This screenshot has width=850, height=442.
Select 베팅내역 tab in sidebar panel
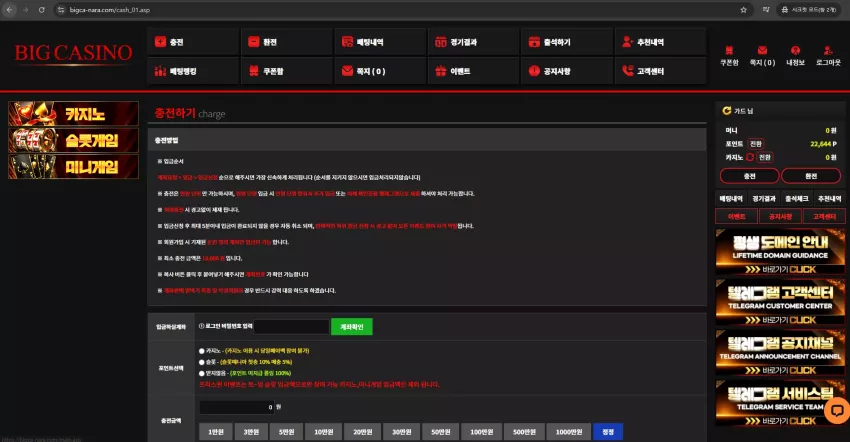(x=731, y=199)
